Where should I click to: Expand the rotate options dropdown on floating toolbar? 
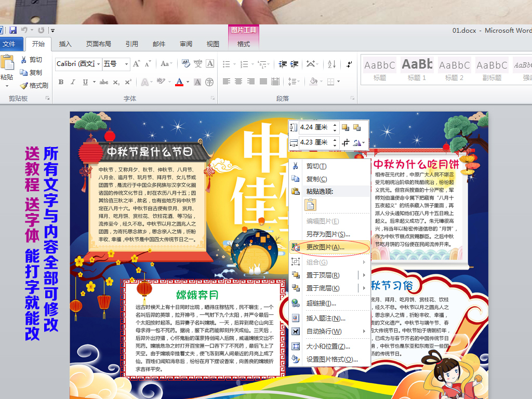(363, 142)
